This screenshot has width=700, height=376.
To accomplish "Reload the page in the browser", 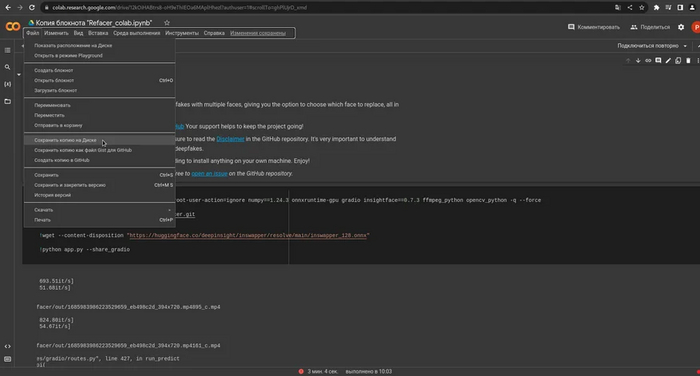I will tap(32, 8).
